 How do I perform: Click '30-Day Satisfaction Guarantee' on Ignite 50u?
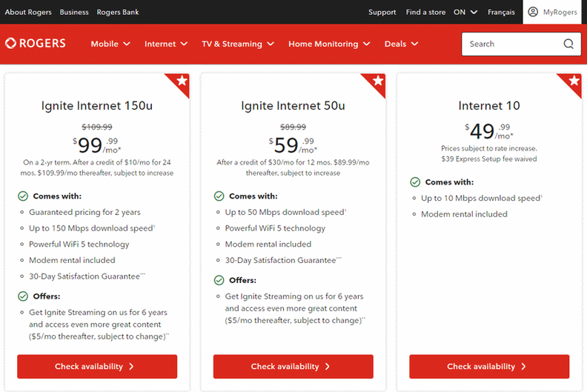[283, 260]
